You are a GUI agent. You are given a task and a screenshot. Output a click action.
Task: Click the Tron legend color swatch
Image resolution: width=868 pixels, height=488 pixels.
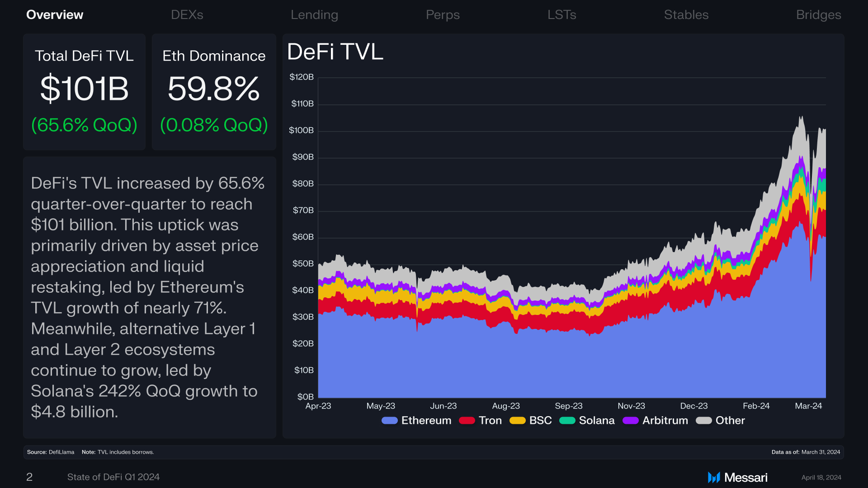pyautogui.click(x=467, y=421)
